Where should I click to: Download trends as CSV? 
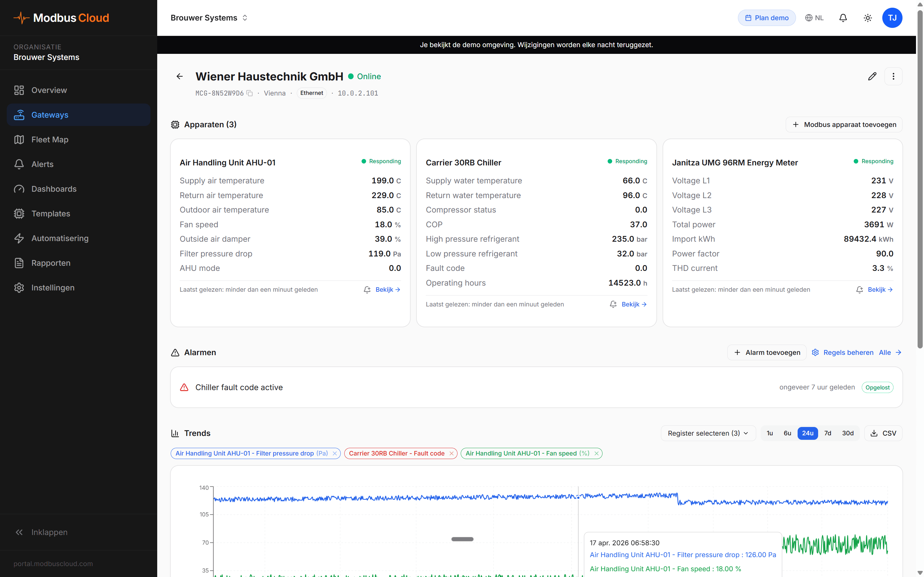tap(883, 433)
